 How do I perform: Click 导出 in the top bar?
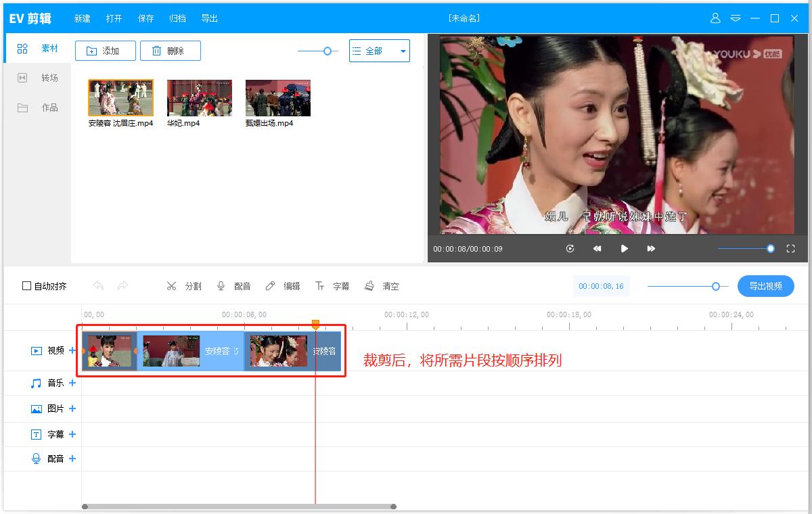click(x=209, y=18)
